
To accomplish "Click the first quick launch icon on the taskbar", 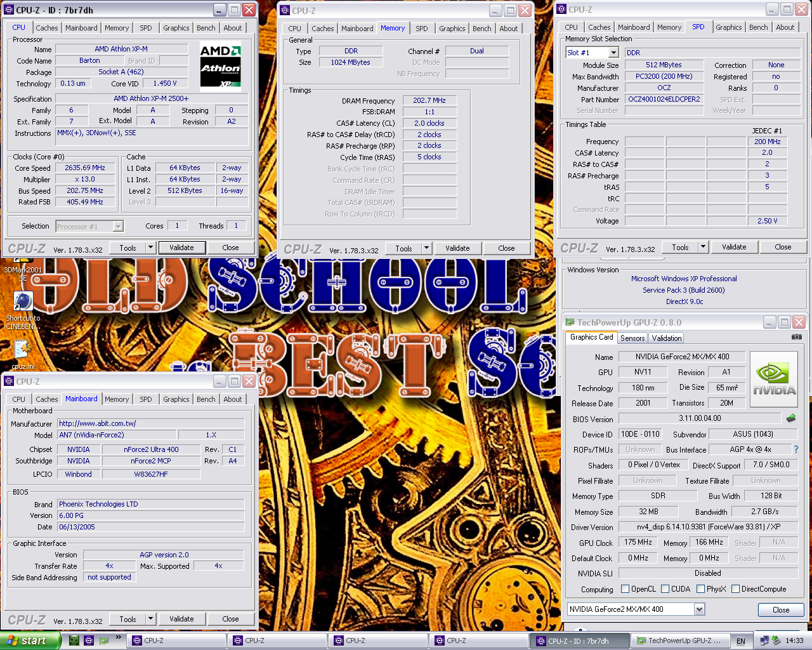I will click(x=74, y=640).
